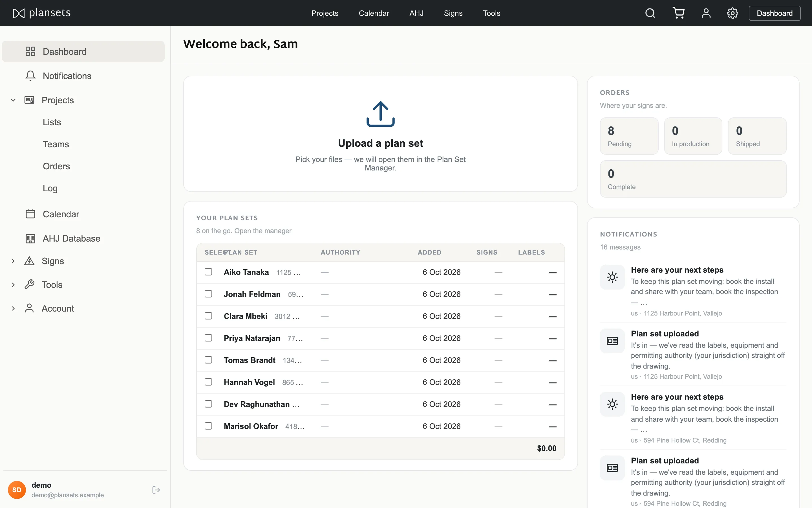Expand the Account sidebar group
812x508 pixels.
tap(13, 308)
